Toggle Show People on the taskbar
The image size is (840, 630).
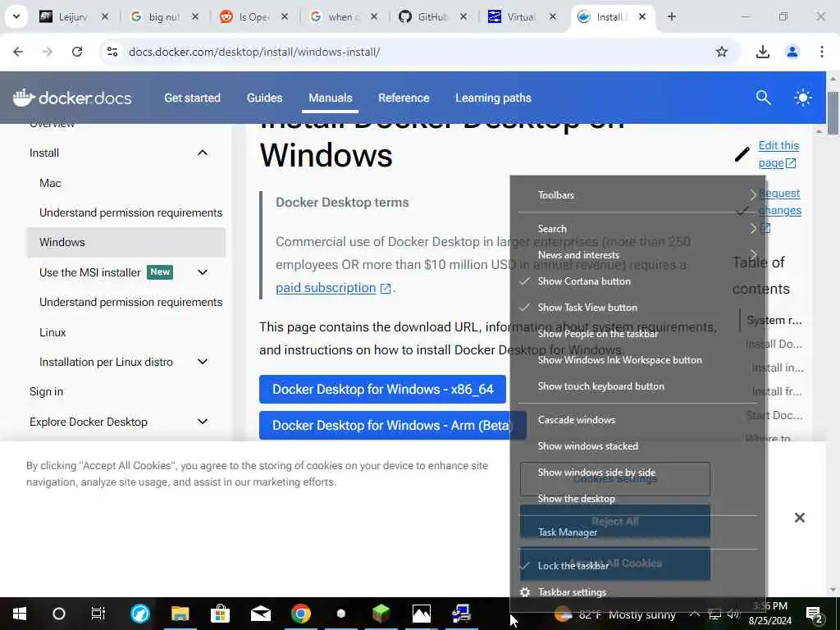pos(637,334)
